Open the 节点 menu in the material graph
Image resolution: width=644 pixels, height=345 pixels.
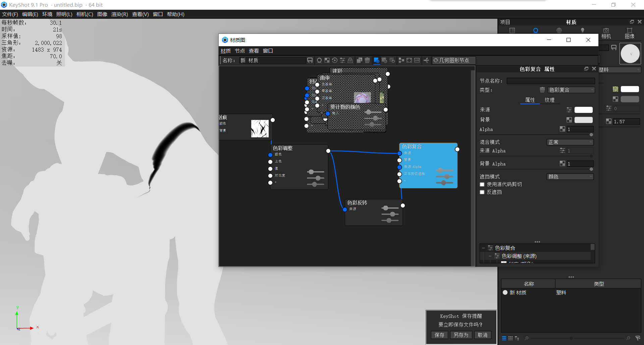(239, 51)
